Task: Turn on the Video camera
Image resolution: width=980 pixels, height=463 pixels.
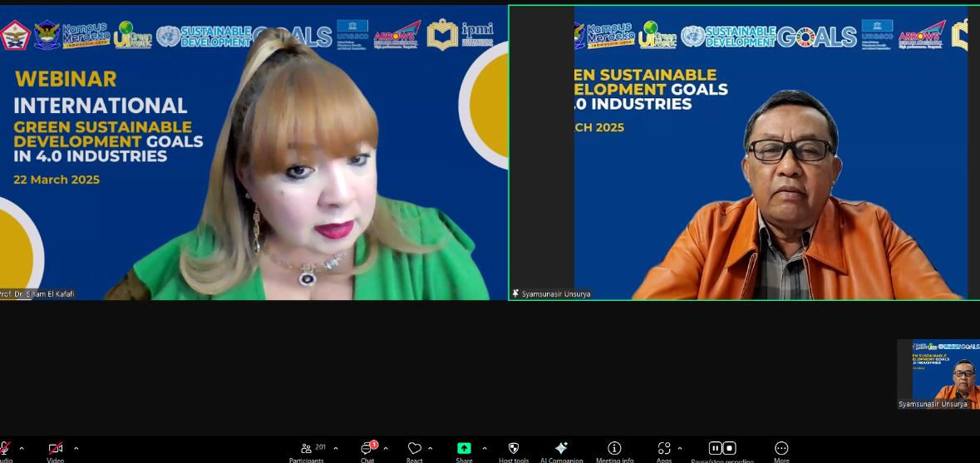Action: tap(55, 449)
